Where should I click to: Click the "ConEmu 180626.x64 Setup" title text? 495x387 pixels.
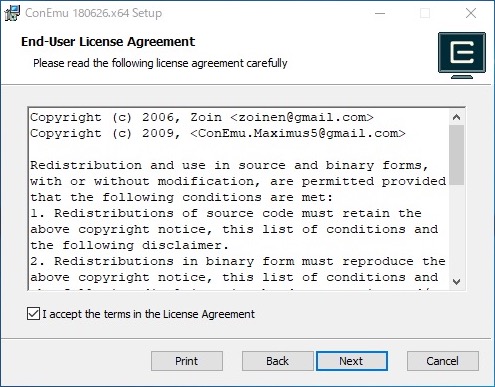[94, 13]
